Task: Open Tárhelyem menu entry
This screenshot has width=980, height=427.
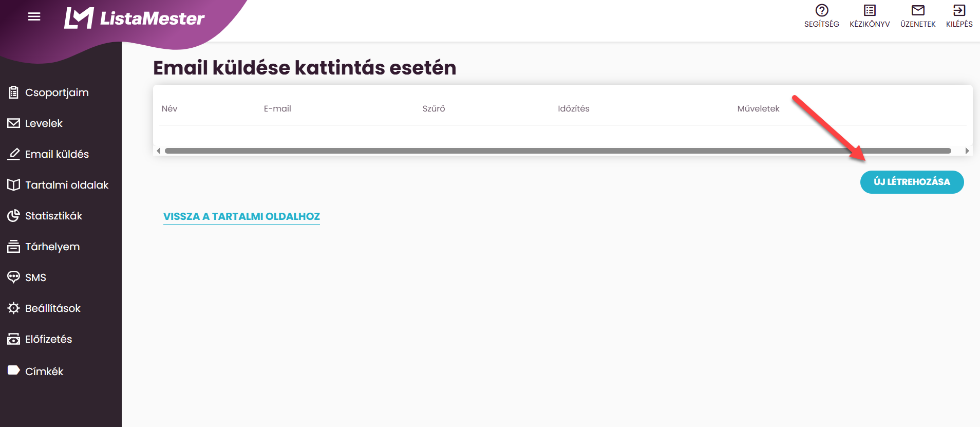Action: tap(52, 247)
